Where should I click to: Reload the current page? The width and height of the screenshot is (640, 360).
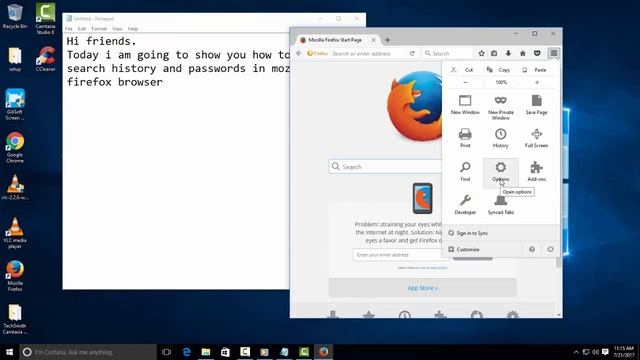[412, 53]
